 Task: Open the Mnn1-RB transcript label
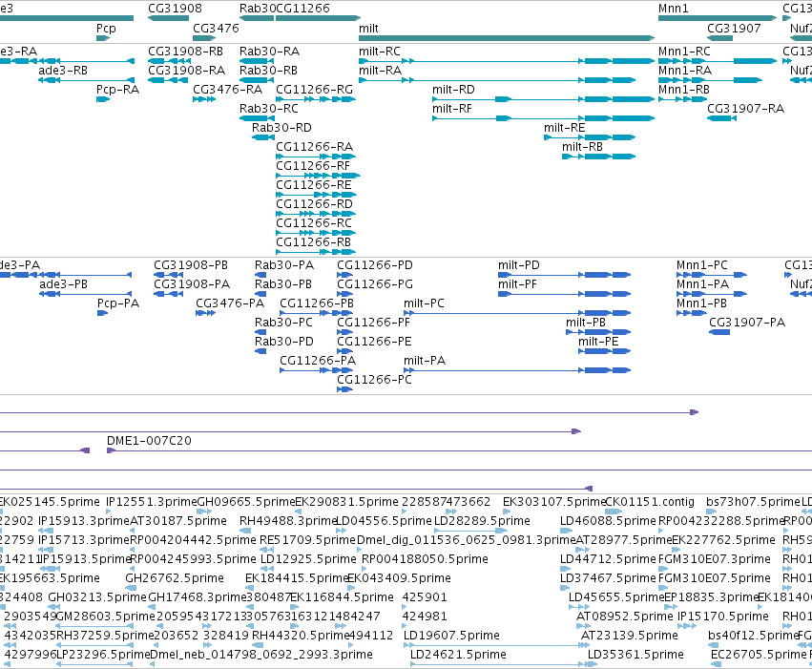pyautogui.click(x=684, y=90)
